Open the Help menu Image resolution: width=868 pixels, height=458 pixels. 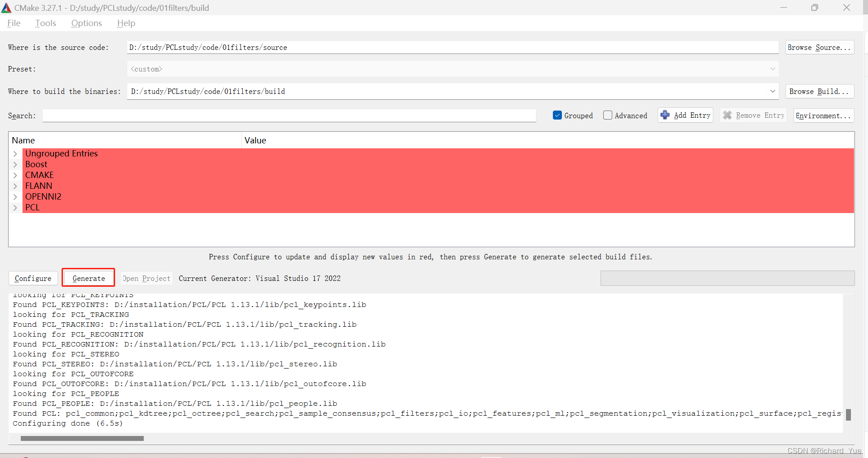coord(126,23)
